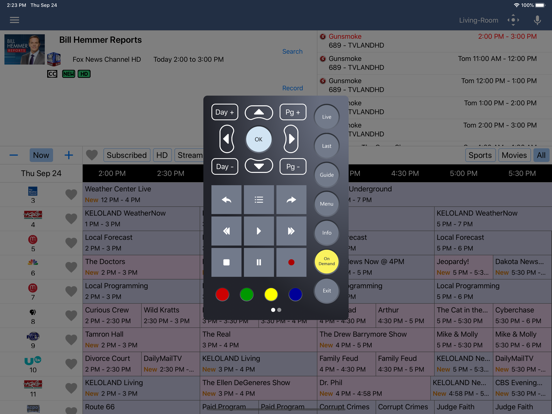Favorite channel 8 with heart

click(71, 315)
